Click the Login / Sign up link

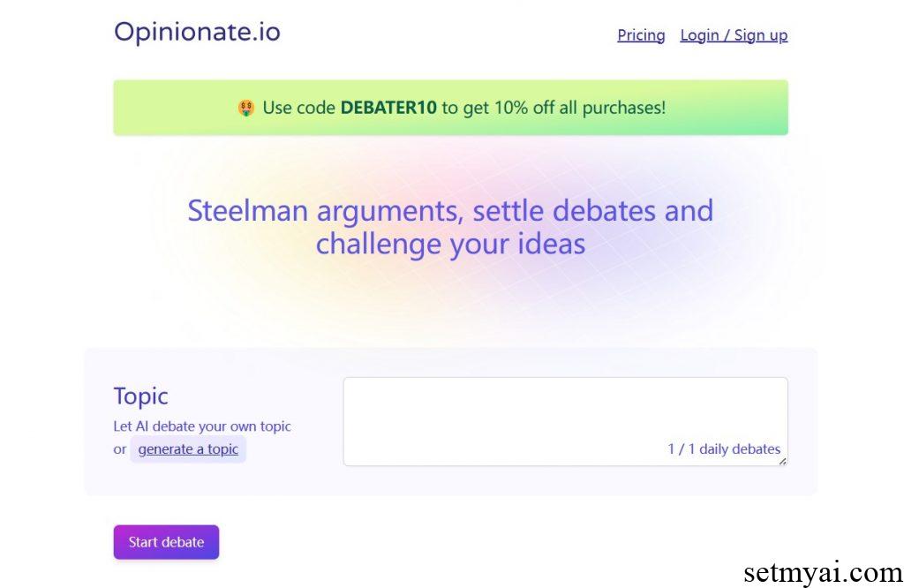tap(734, 34)
